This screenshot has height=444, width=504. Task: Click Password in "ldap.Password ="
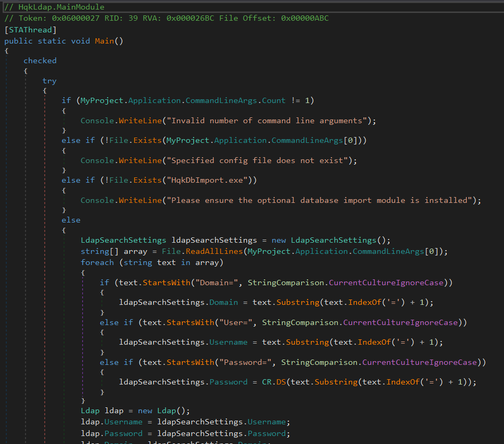tap(124, 434)
